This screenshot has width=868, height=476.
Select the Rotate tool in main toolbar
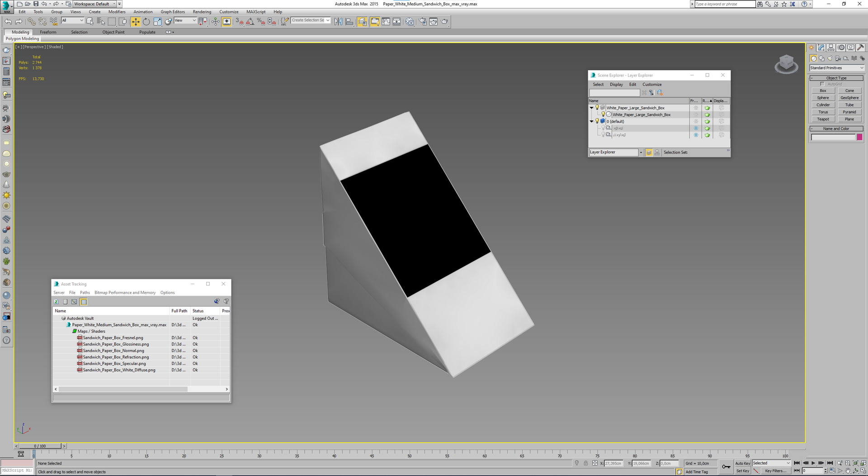[146, 22]
